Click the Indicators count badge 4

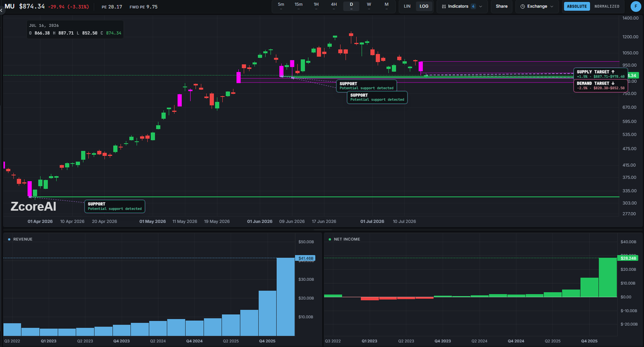click(x=473, y=6)
